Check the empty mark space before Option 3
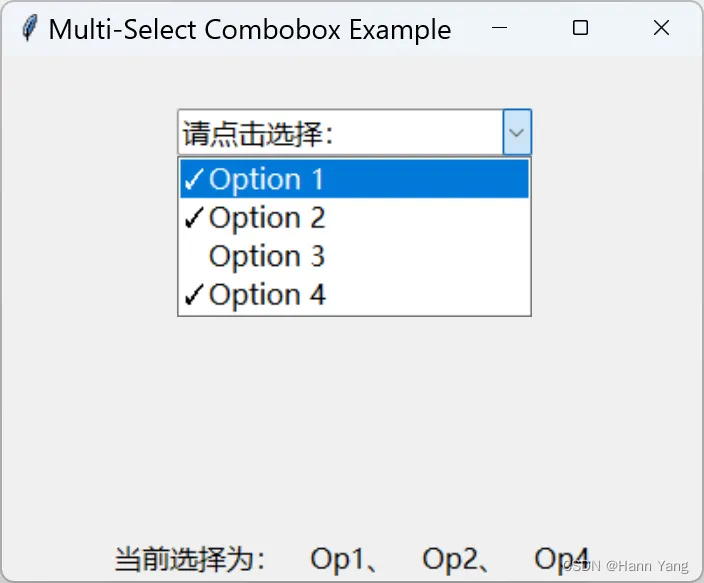 [194, 257]
